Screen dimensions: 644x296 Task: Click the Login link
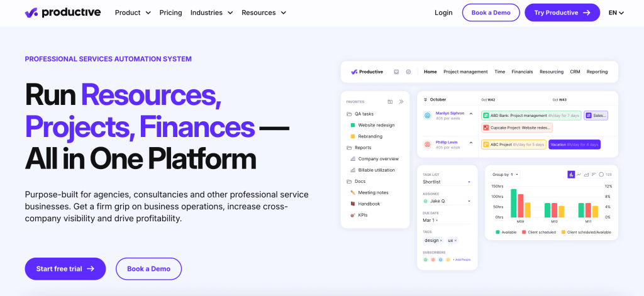pyautogui.click(x=443, y=13)
